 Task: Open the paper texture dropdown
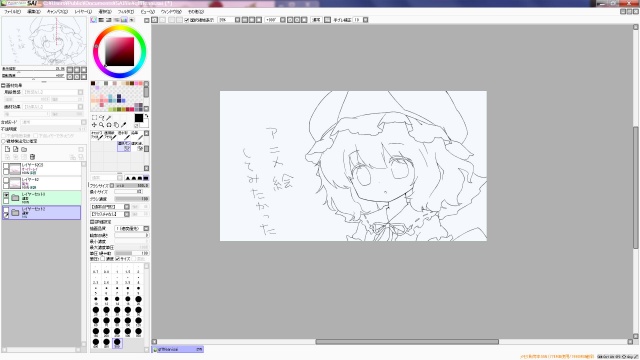pos(80,92)
